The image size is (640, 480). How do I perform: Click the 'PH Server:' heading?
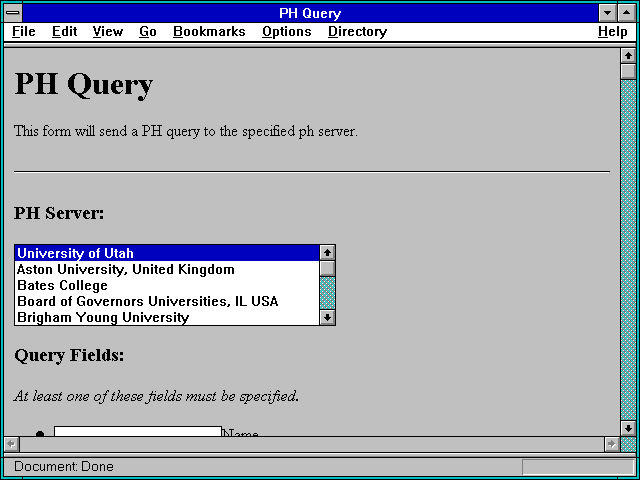(x=59, y=213)
